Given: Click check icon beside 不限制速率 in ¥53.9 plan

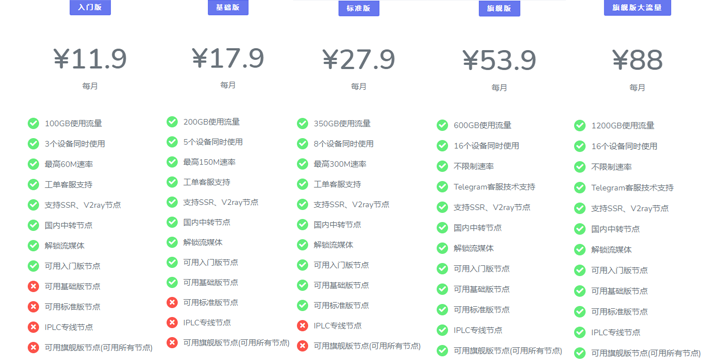Looking at the screenshot, I should tap(442, 166).
